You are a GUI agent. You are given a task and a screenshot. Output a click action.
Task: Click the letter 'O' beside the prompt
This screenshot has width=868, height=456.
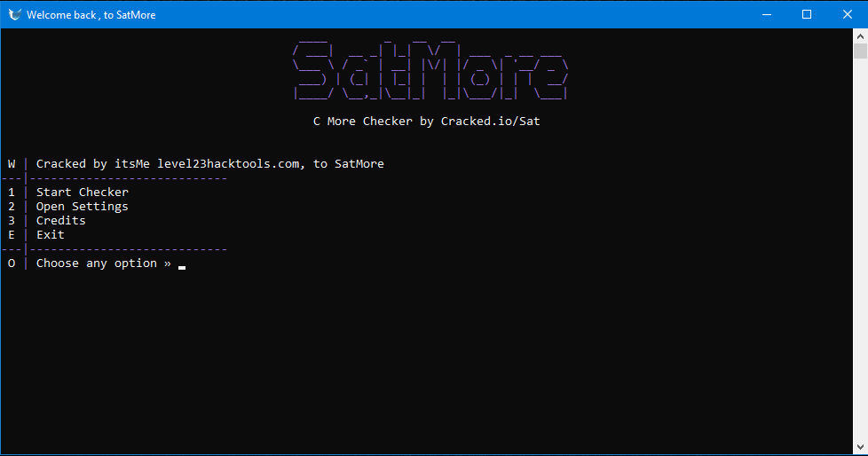point(12,263)
